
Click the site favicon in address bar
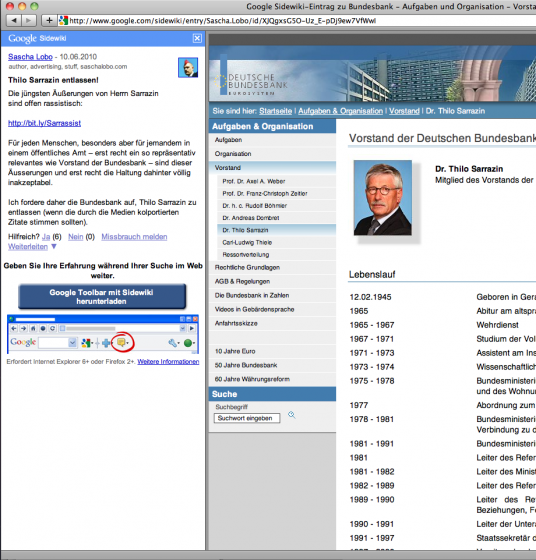pos(63,20)
